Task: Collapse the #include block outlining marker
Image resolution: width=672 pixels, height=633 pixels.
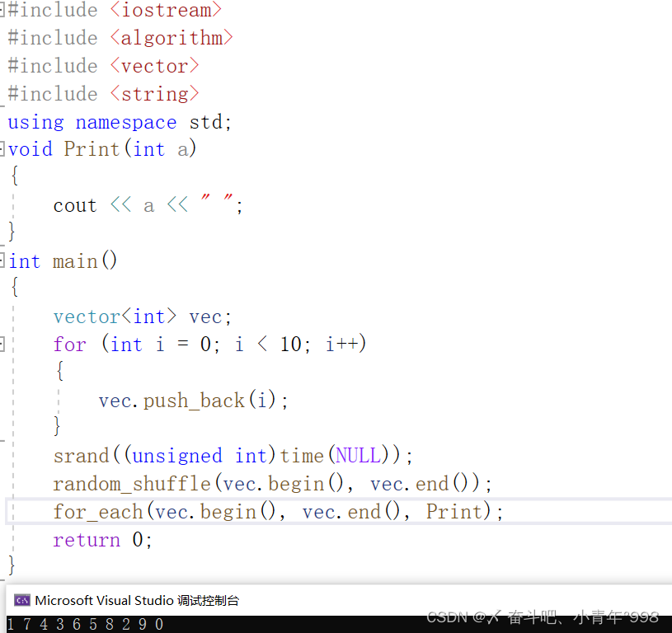Action: (x=2, y=10)
